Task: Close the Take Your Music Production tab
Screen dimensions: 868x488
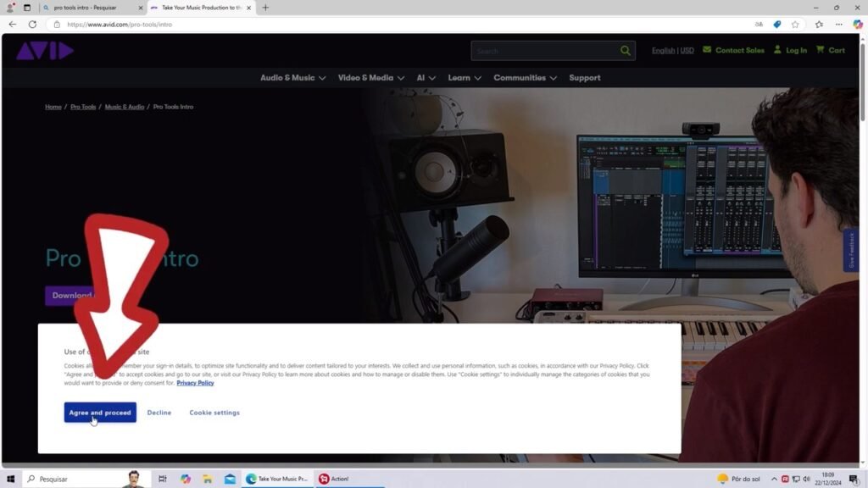Action: [248, 8]
